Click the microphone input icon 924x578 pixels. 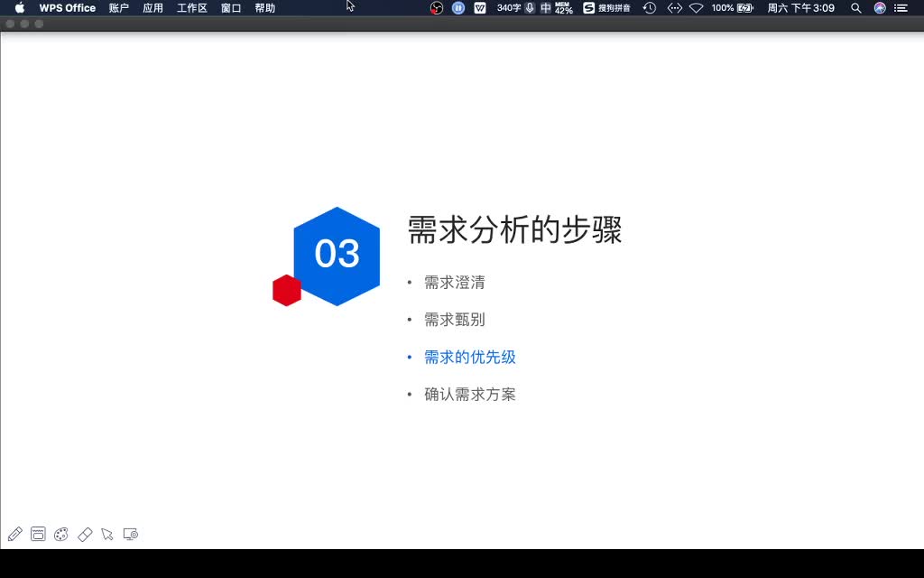tap(531, 7)
